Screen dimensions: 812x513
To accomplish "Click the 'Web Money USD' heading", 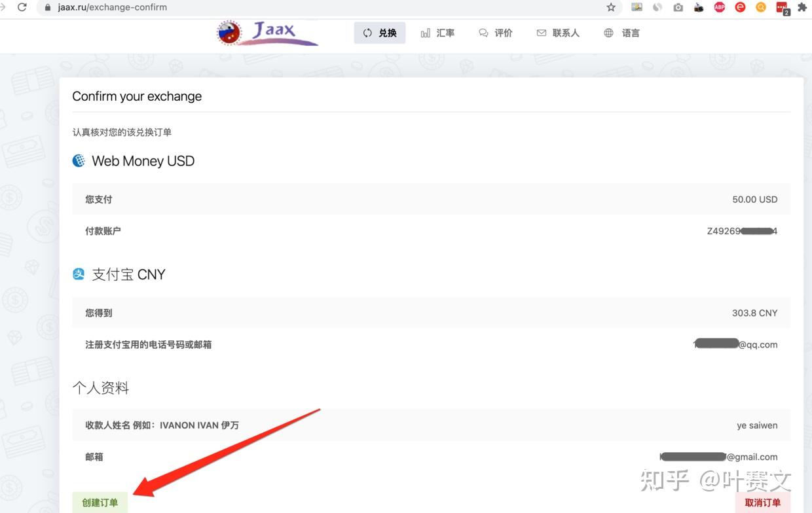I will (143, 161).
